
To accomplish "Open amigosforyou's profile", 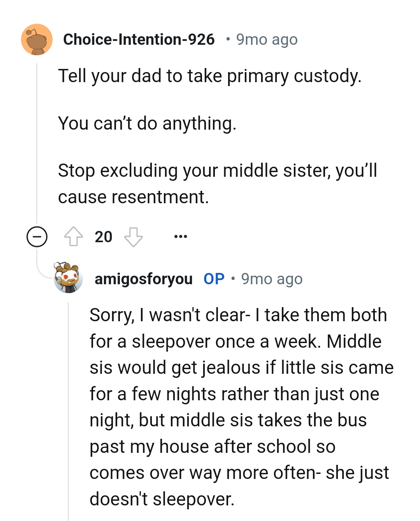I will coord(143,278).
